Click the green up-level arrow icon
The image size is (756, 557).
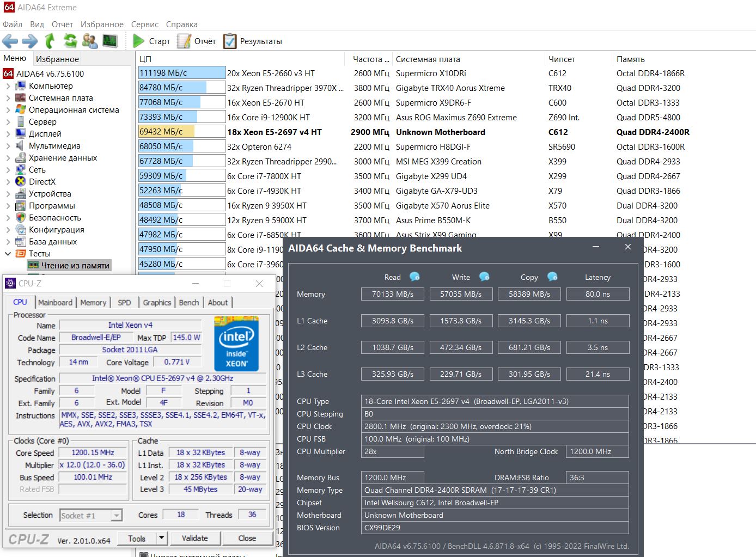(50, 41)
